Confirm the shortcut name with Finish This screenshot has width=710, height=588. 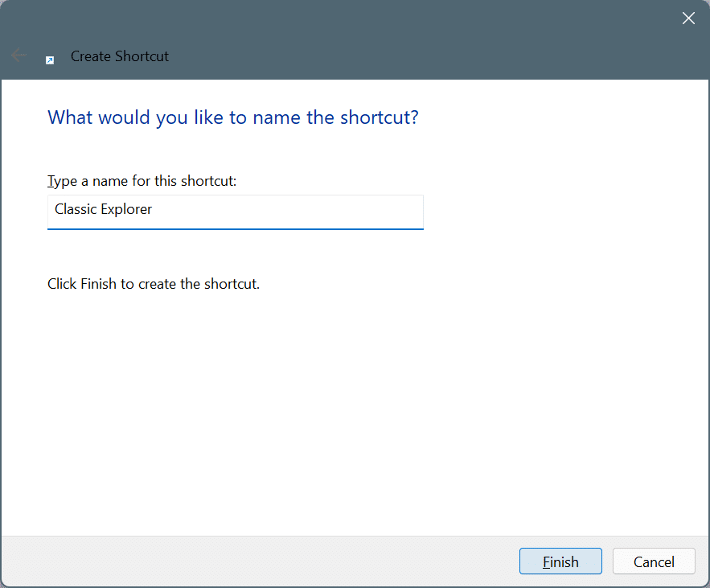[x=560, y=561]
